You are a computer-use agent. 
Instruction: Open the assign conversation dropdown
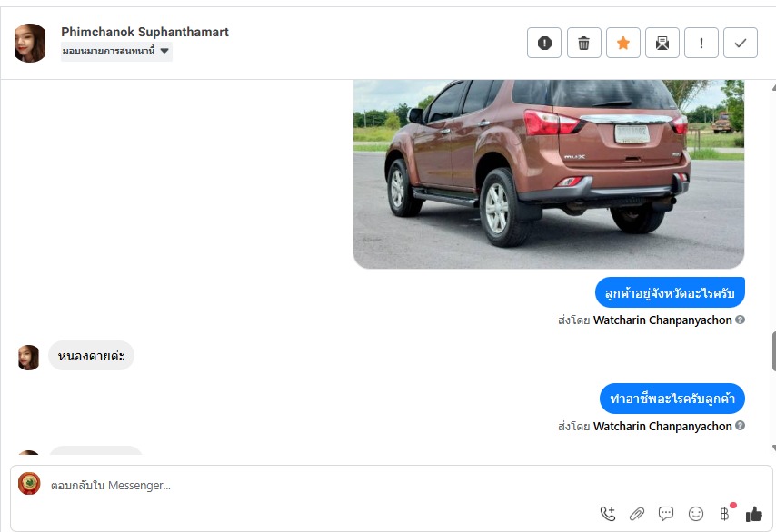coord(116,51)
